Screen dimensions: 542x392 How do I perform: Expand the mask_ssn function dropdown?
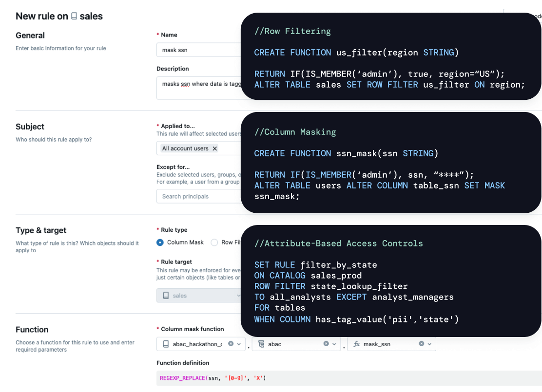click(x=429, y=344)
